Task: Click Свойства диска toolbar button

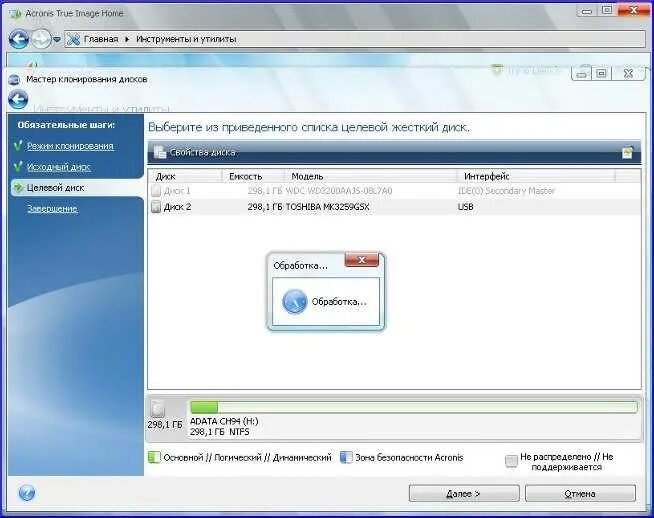Action: pyautogui.click(x=195, y=152)
